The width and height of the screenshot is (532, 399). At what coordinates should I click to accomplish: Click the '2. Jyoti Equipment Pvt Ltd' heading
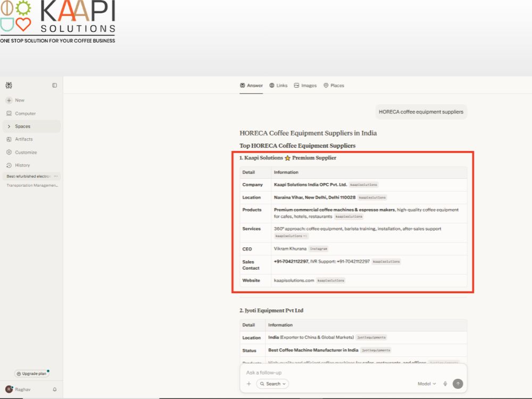pos(271,311)
